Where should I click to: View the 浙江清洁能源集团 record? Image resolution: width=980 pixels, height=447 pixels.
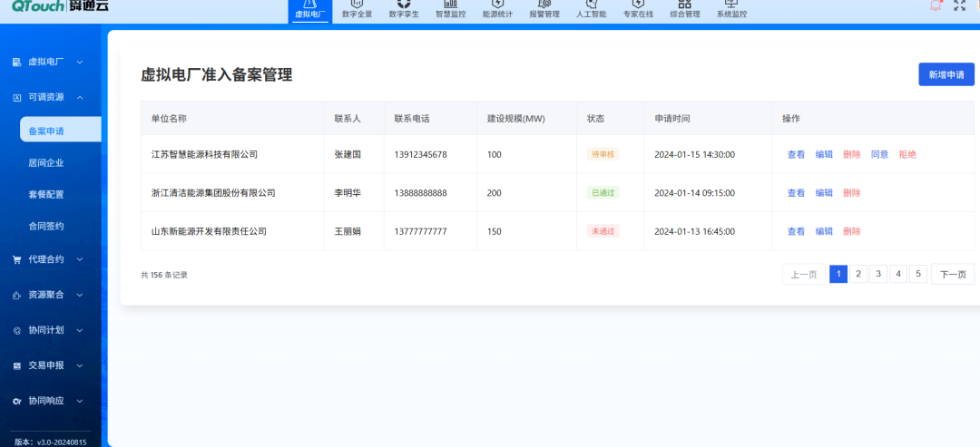tap(796, 193)
